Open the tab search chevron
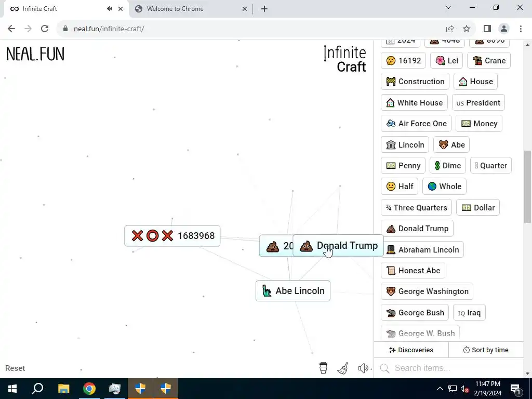 point(448,7)
